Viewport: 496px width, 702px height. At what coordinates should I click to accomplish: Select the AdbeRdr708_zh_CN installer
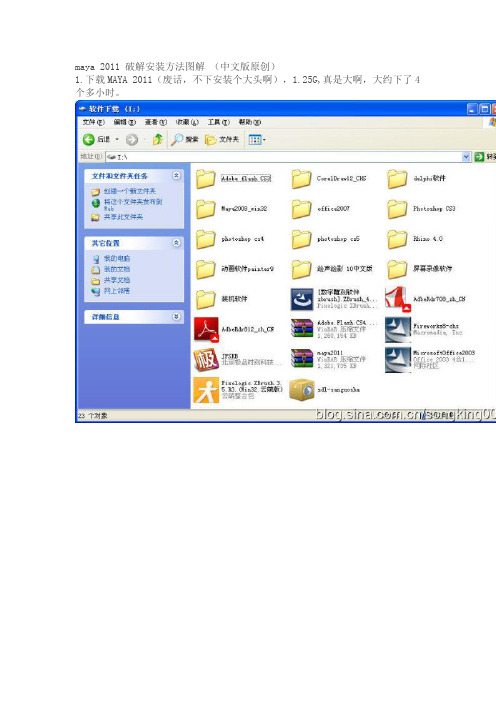(426, 299)
